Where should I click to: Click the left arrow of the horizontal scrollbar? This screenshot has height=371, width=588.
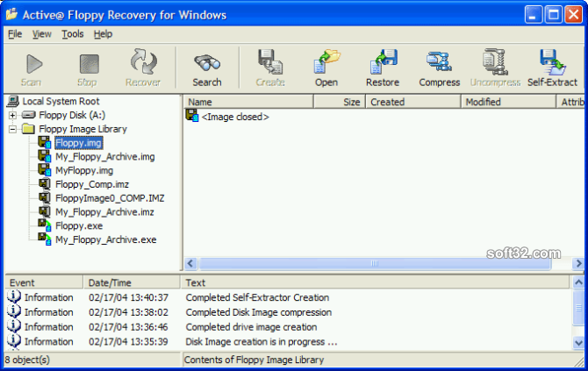[x=190, y=263]
